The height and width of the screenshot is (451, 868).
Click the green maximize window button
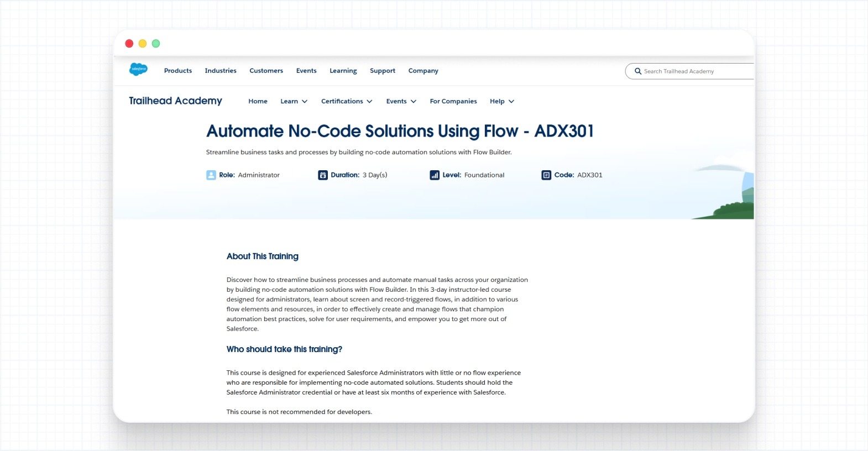click(156, 44)
